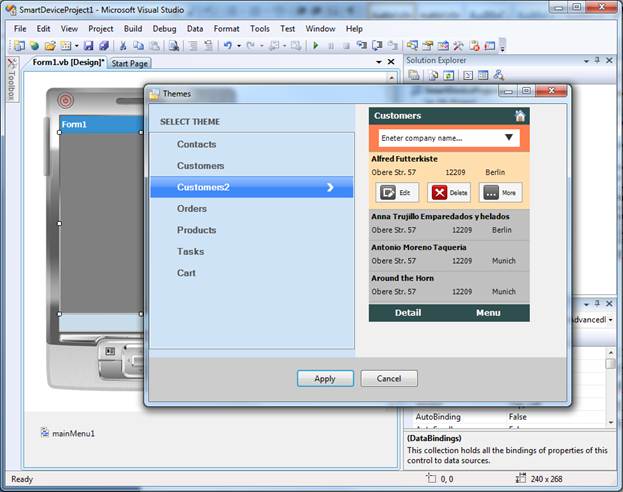Click the home icon in Customers header
The image size is (623, 492).
pyautogui.click(x=519, y=116)
